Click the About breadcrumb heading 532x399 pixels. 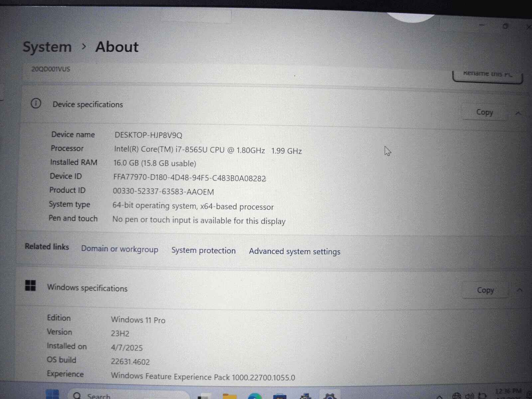pyautogui.click(x=117, y=47)
